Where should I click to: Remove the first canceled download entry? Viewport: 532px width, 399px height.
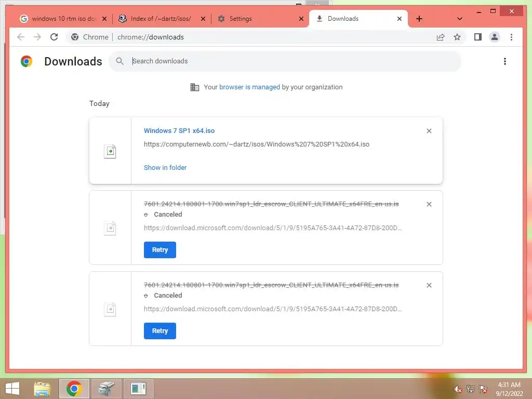(429, 204)
